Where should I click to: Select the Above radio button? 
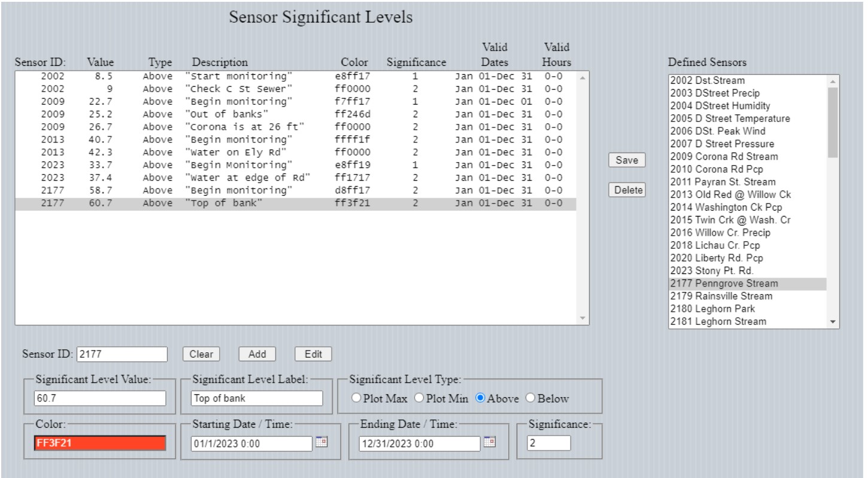coord(480,398)
